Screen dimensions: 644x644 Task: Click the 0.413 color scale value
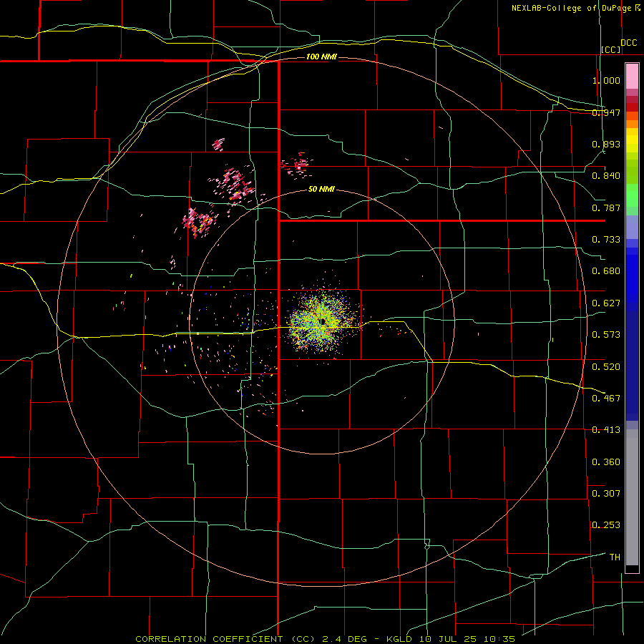click(x=606, y=429)
